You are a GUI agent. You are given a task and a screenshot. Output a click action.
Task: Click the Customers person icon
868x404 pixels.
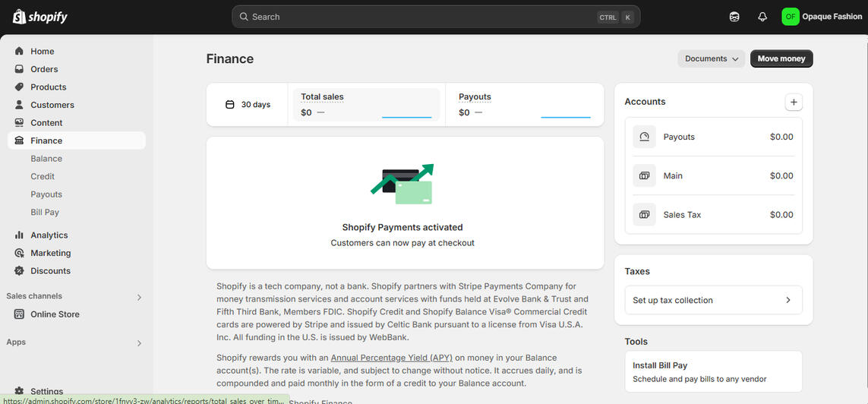tap(20, 105)
